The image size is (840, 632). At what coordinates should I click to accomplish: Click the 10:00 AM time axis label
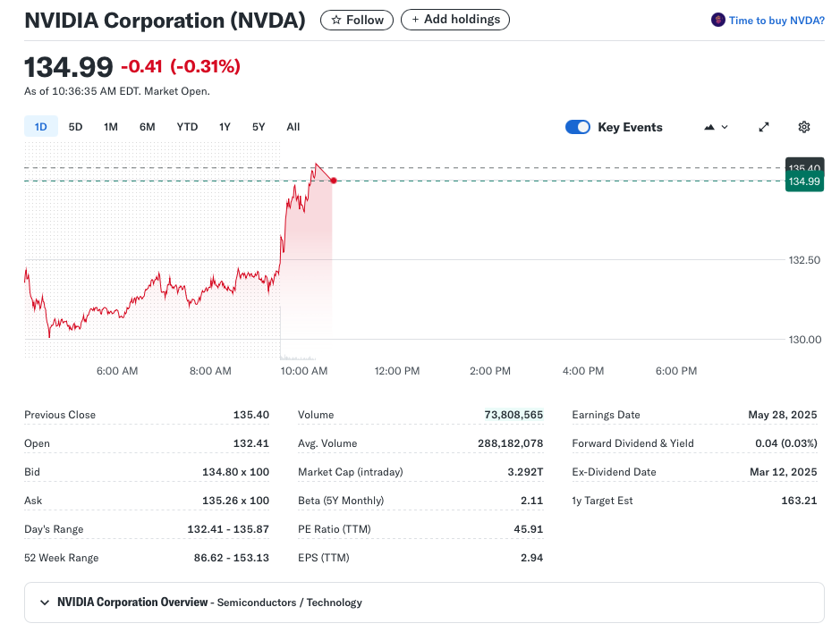[x=304, y=371]
